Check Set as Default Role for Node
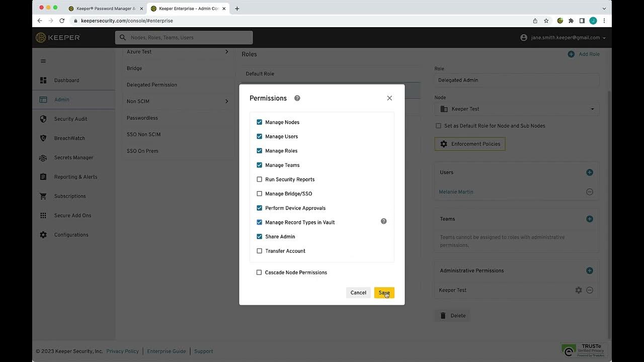The height and width of the screenshot is (362, 644). click(438, 126)
